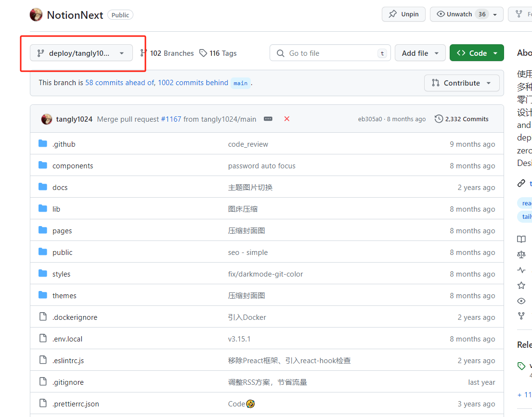The height and width of the screenshot is (417, 532).
Task: Click the Public visibility badge
Action: pos(120,15)
